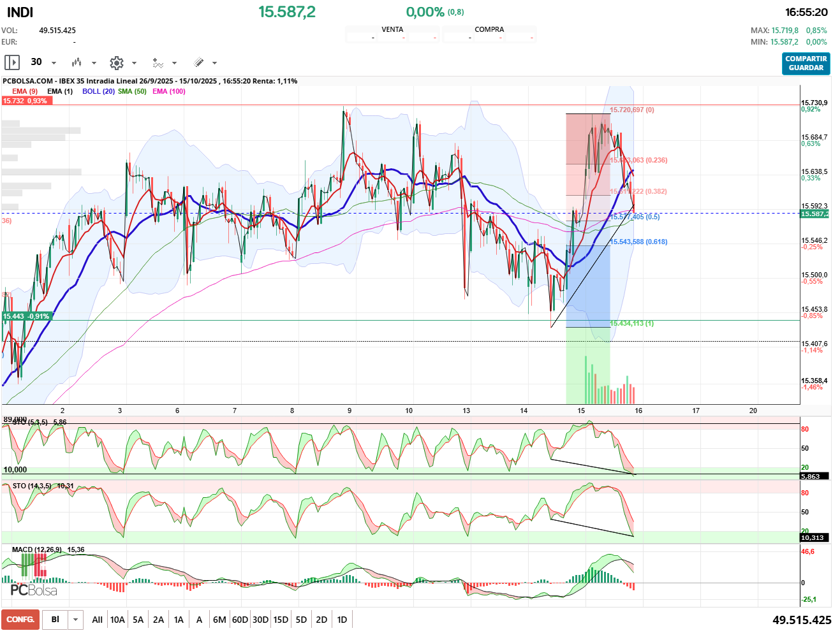Click the 30 interval value
The width and height of the screenshot is (840, 633).
click(36, 62)
